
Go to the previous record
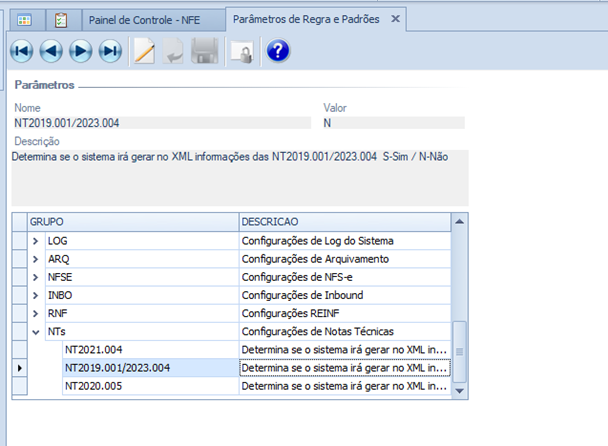click(52, 51)
